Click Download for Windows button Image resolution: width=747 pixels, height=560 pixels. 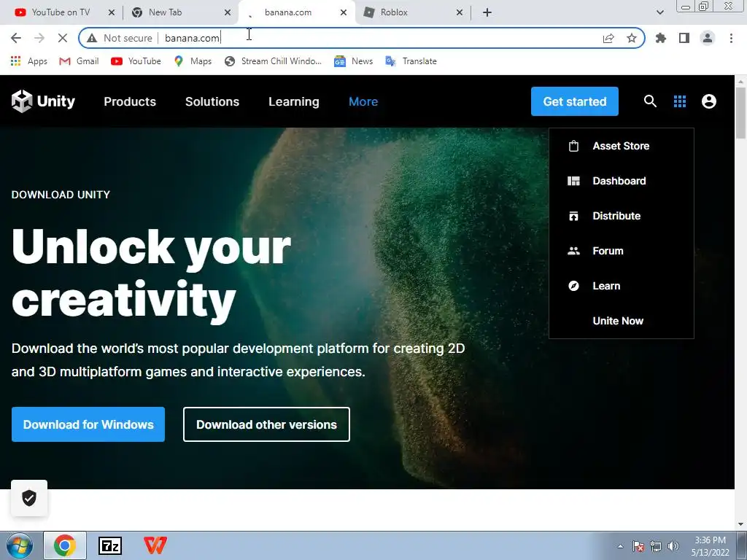pos(88,424)
